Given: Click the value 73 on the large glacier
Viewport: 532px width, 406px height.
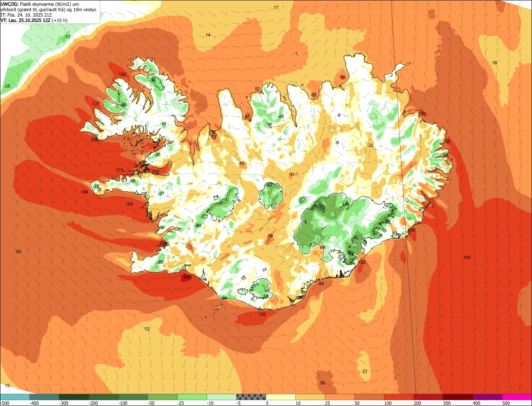Looking at the screenshot, I should point(321,207).
